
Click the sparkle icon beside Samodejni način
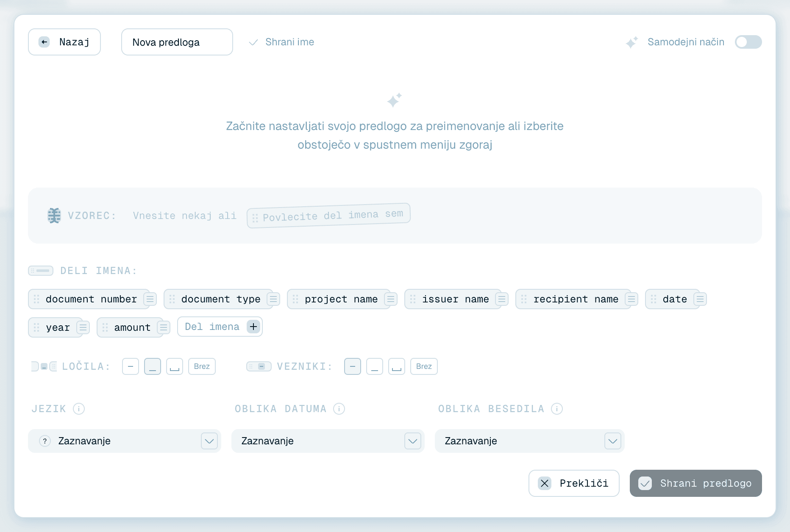tap(632, 42)
